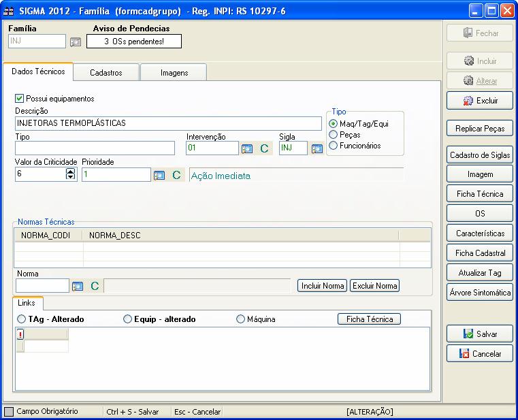The image size is (518, 420).
Task: Click the NORMA_CODI column header
Action: click(48, 236)
